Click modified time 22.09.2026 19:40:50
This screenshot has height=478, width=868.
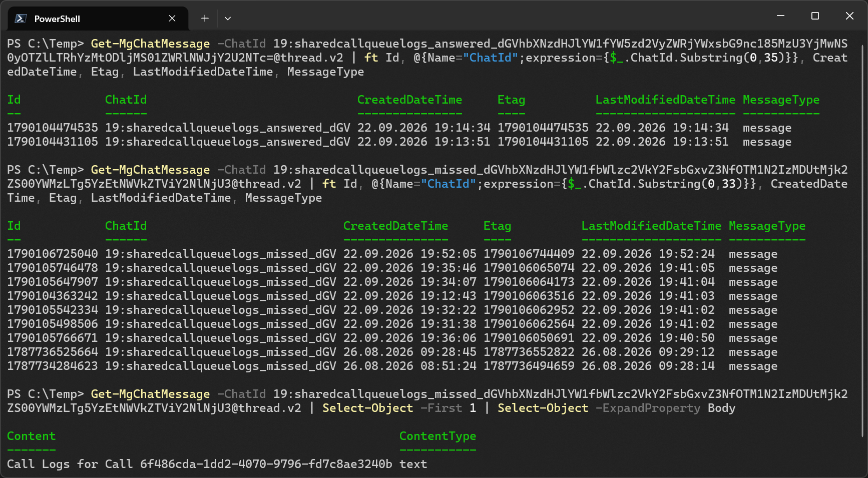point(648,338)
